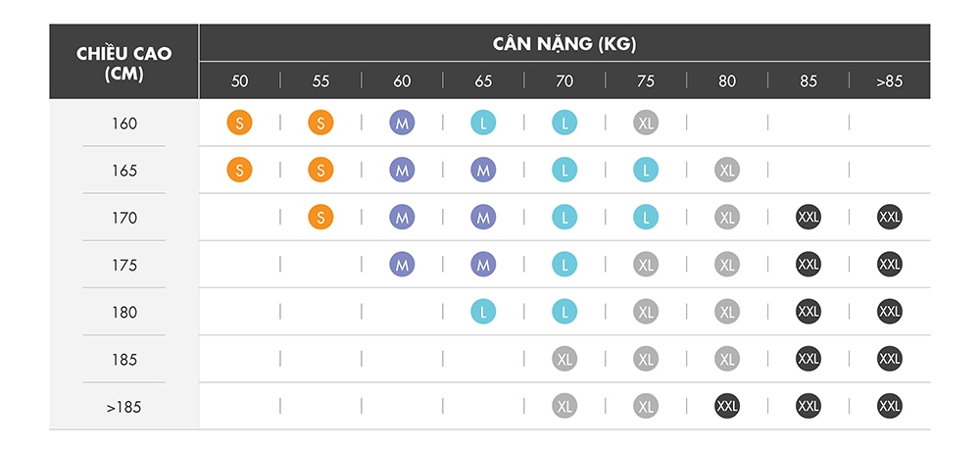This screenshot has width=980, height=453.
Task: Click the S badge for 160 cm, 50 kg
Action: click(x=239, y=123)
